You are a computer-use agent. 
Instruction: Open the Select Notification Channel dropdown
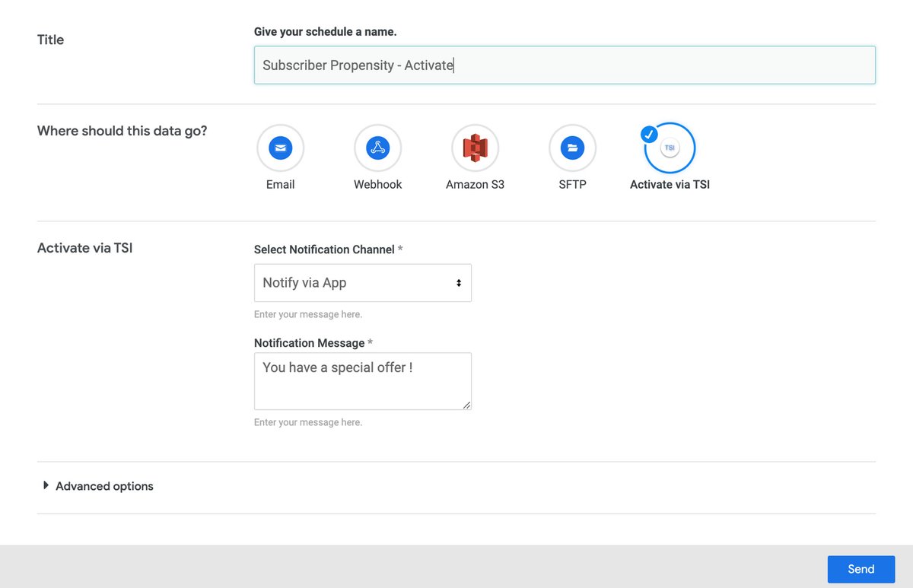click(363, 282)
